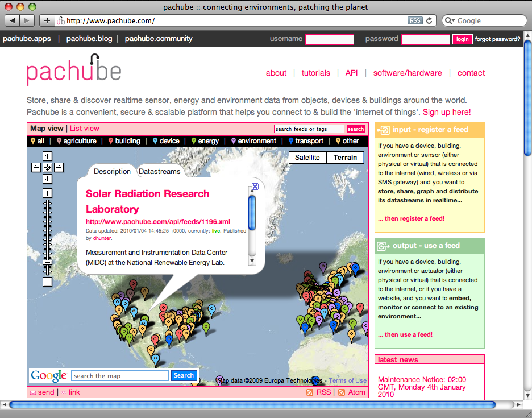Go back with the browser back arrow
The image size is (532, 418).
13,20
